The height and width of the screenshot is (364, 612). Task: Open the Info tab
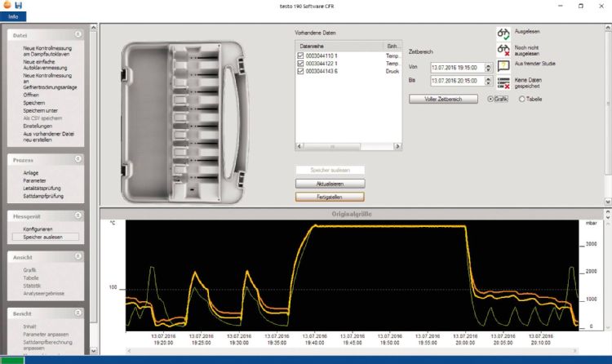point(13,16)
